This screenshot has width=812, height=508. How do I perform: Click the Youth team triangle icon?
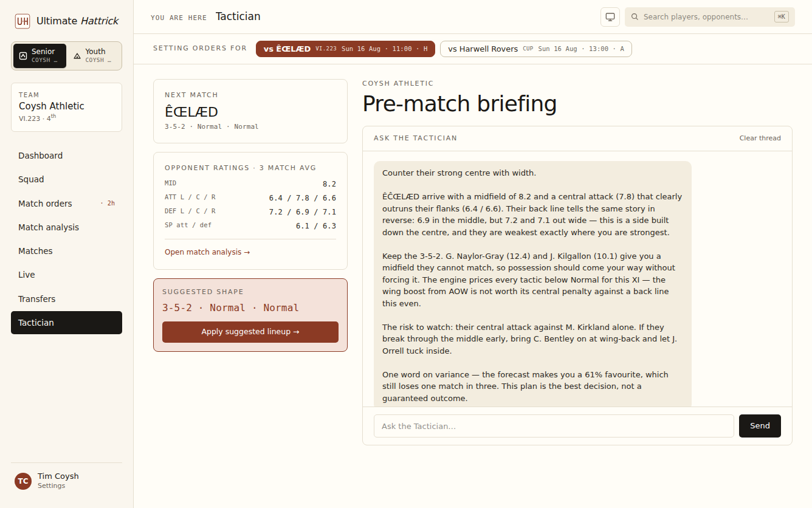(x=77, y=56)
